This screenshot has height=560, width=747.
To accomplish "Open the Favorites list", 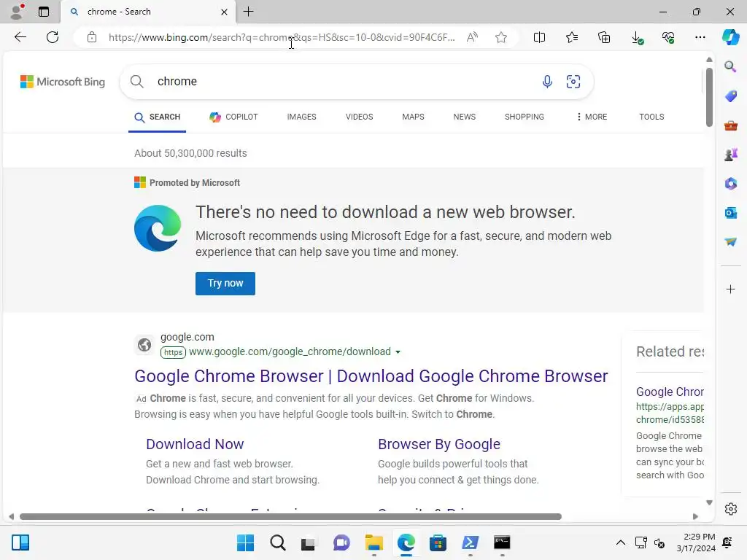I will point(572,37).
